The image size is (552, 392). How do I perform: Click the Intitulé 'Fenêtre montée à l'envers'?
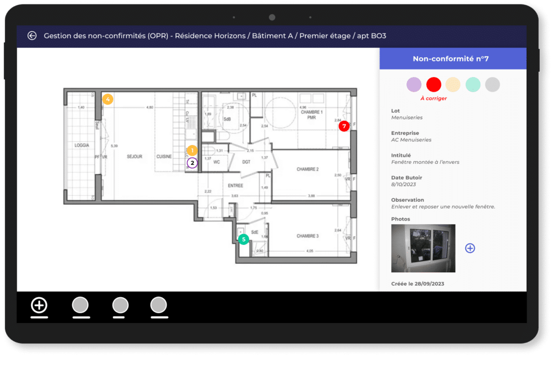click(x=425, y=162)
